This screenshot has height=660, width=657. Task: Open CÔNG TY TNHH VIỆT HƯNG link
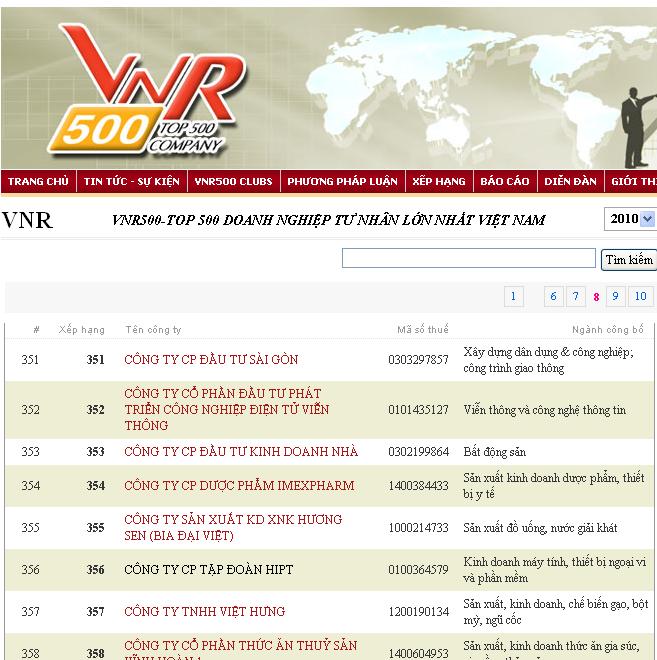205,611
